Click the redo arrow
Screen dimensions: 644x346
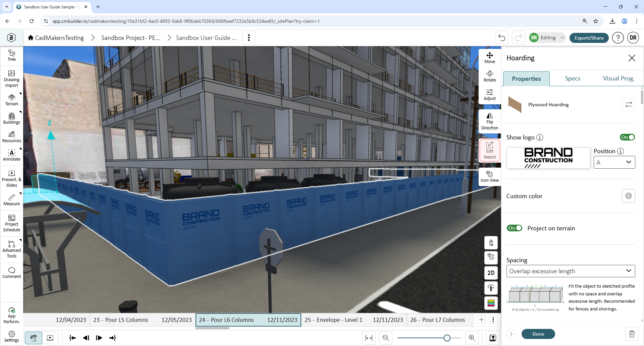click(518, 38)
